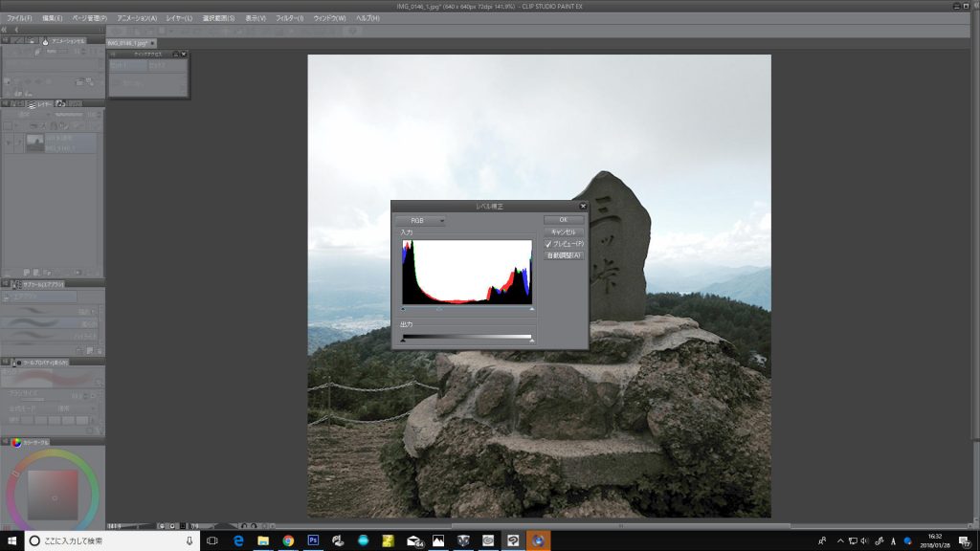980x551 pixels.
Task: Open the Photos app on the taskbar
Action: pos(438,541)
